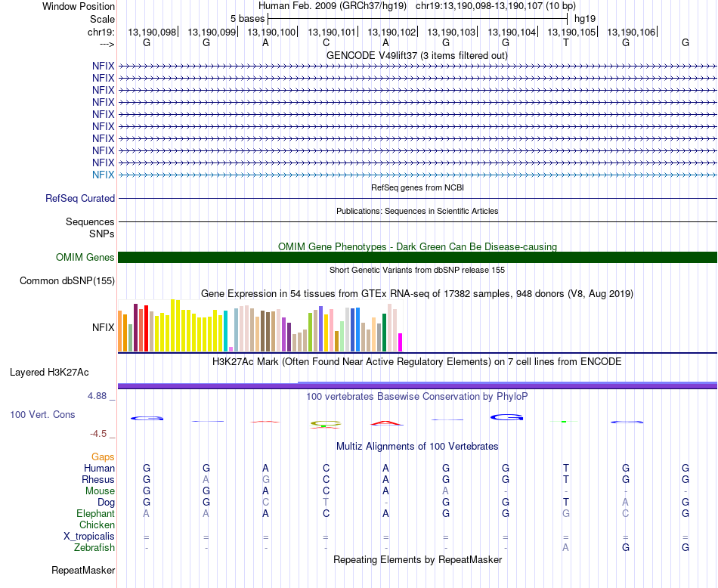Viewport: 718px width, 588px height.
Task: Select the X_tropicalis alignment label
Action: pyautogui.click(x=89, y=537)
